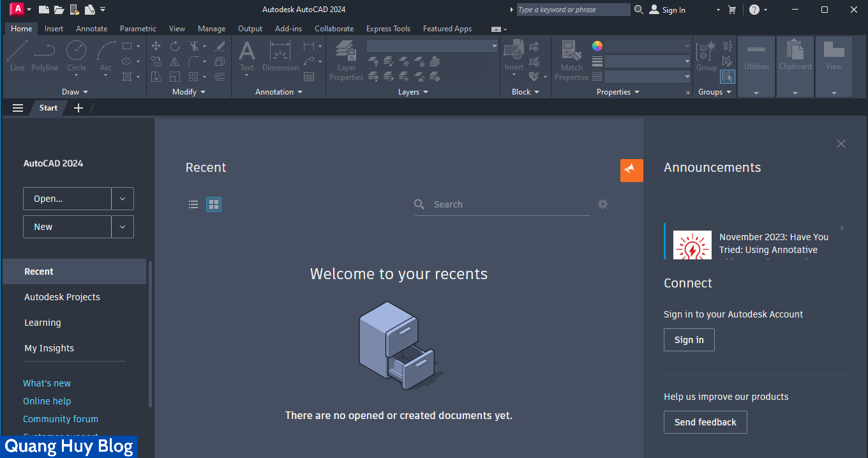Open the Express Tools tab
Screen dimensions: 868x458
click(388, 29)
